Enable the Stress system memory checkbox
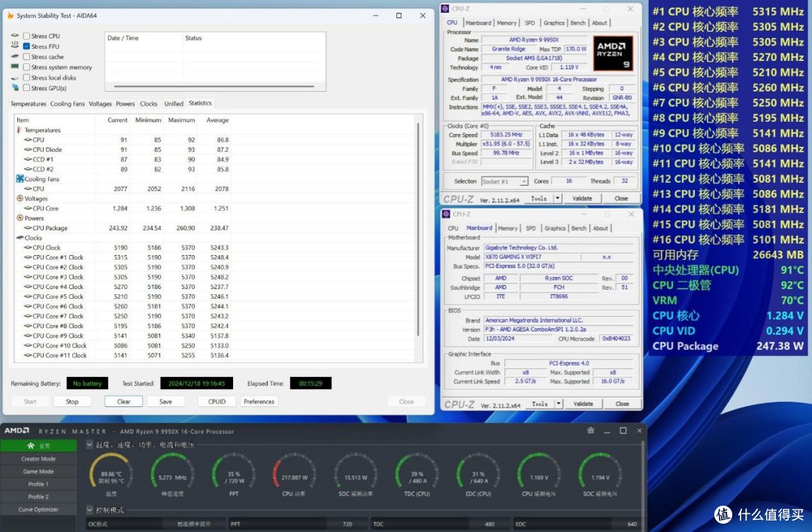This screenshot has height=532, width=812. click(26, 68)
